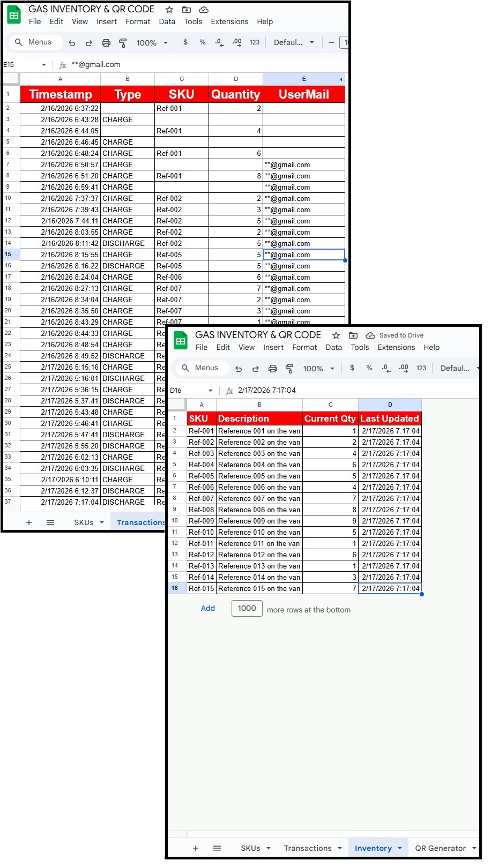491x868 pixels.
Task: Open the Extensions menu in the top window
Action: (229, 21)
